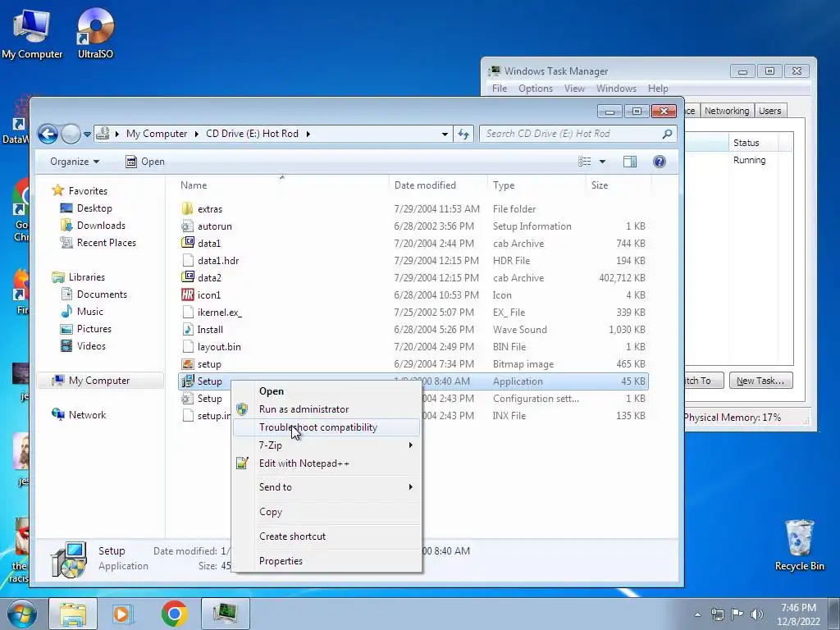Expand the address bar history dropdown
This screenshot has height=630, width=840.
point(445,134)
